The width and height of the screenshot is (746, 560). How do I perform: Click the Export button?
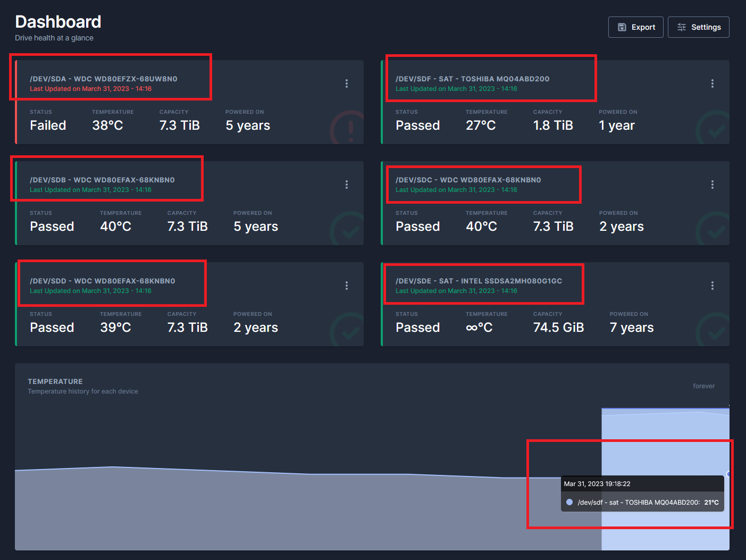coord(635,27)
